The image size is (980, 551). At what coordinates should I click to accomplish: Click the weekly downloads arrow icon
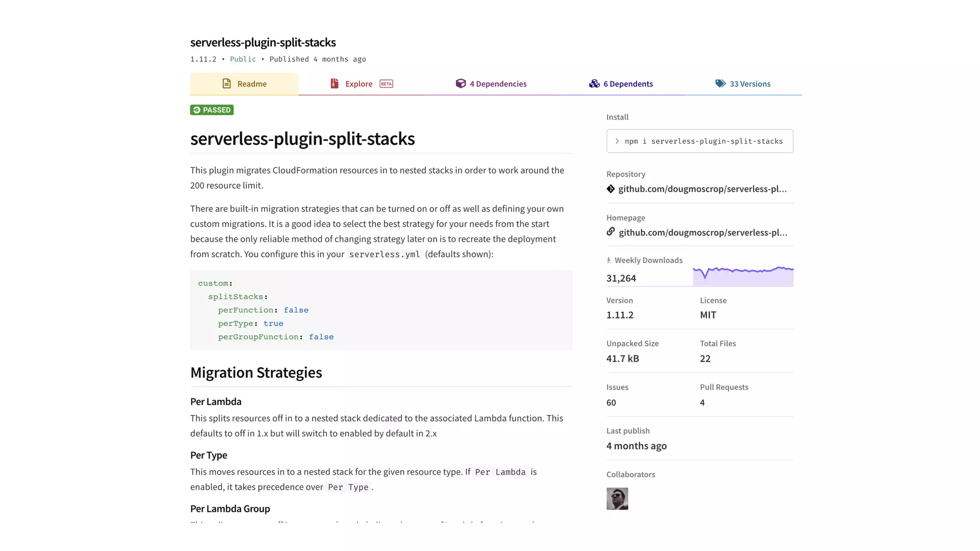[609, 260]
